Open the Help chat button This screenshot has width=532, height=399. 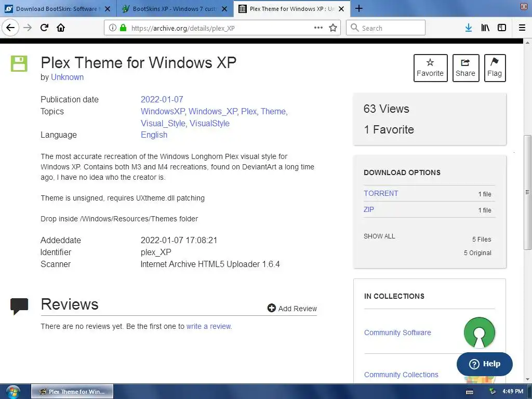(485, 364)
